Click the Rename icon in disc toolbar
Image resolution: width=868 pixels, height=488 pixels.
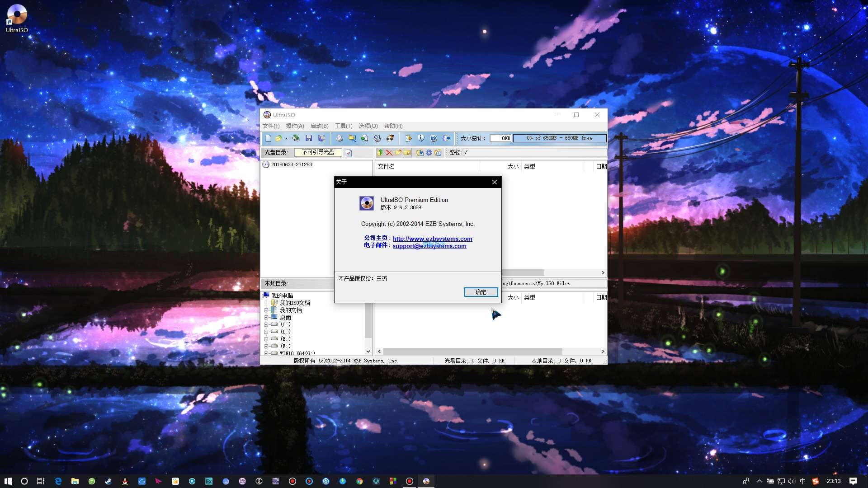[x=407, y=153]
